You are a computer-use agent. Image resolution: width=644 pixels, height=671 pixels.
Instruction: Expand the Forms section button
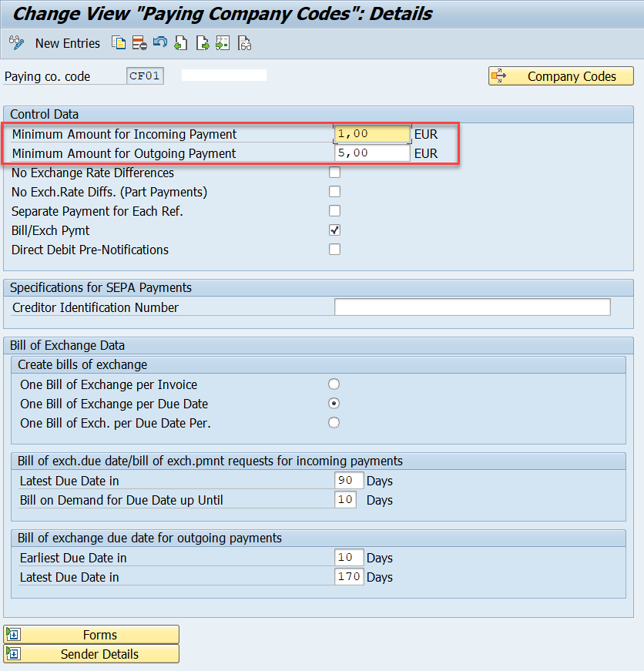(91, 635)
